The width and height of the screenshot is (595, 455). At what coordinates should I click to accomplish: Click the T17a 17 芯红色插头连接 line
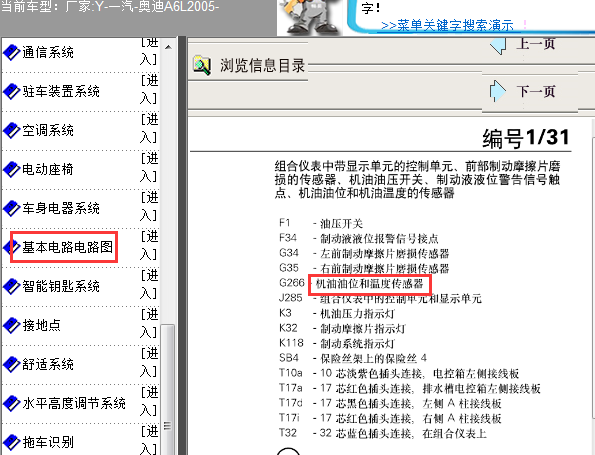coord(410,388)
